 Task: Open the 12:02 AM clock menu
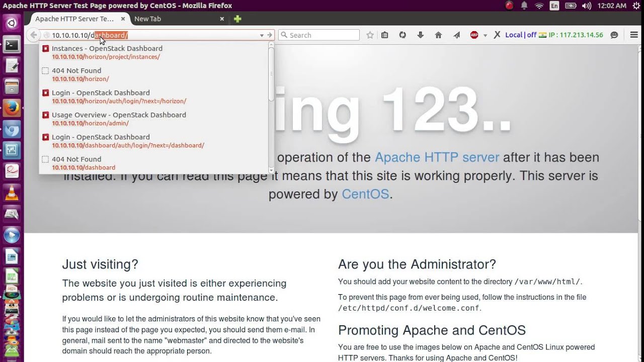click(612, 6)
